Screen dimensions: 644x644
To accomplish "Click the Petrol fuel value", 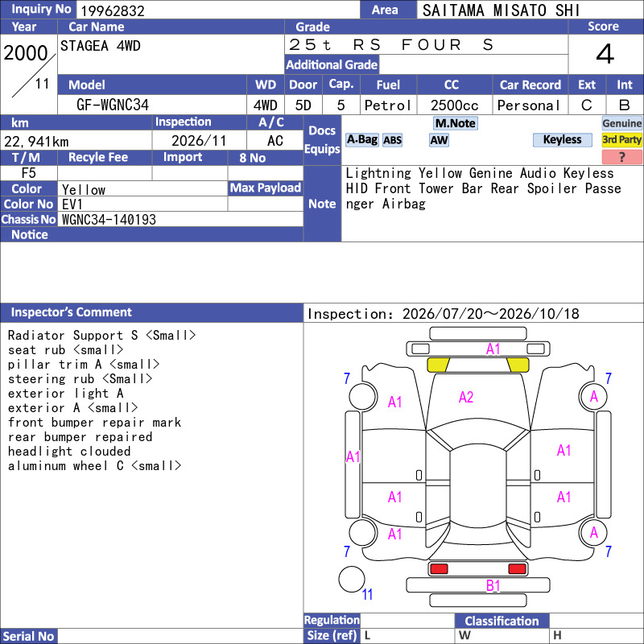I will tap(388, 105).
